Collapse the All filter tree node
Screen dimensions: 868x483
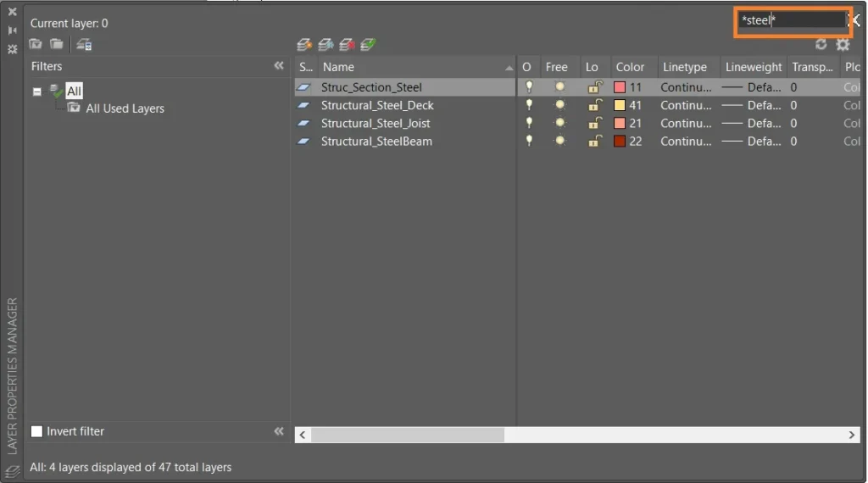[x=37, y=92]
